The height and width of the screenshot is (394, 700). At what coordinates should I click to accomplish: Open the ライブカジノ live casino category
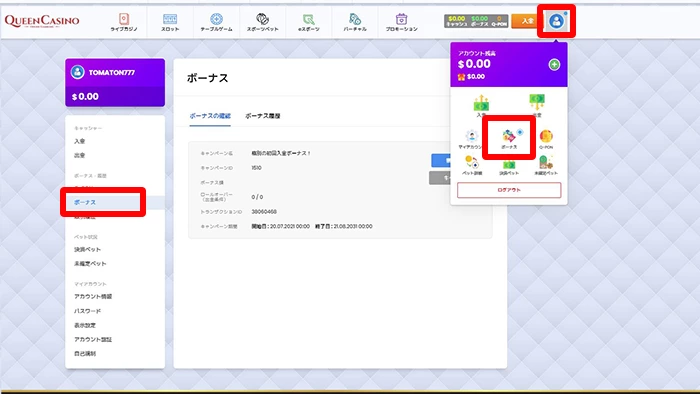[124, 22]
